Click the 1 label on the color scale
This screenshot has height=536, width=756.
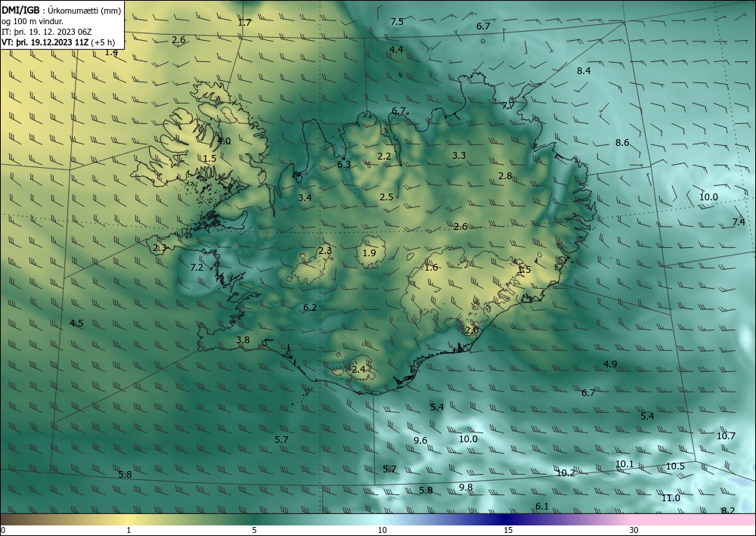point(129,531)
